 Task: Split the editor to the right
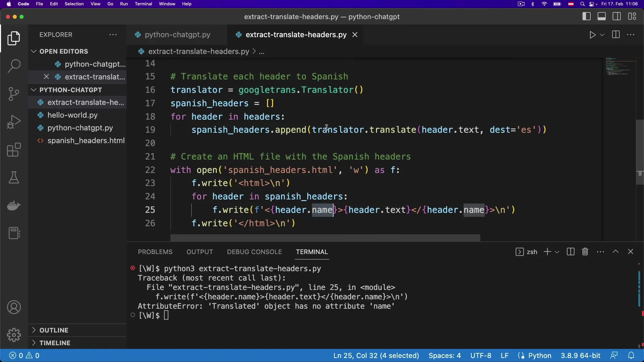tap(616, 35)
